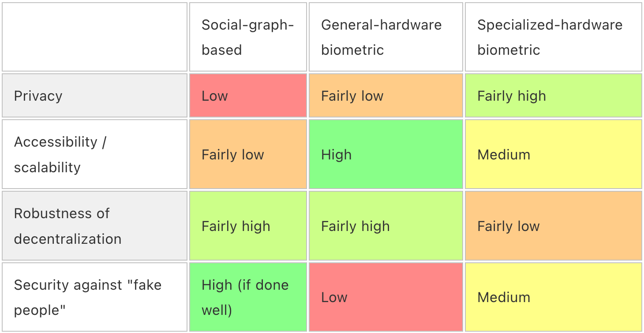Click the red Low cell under Social-graph-based
The width and height of the screenshot is (644, 333).
point(247,96)
